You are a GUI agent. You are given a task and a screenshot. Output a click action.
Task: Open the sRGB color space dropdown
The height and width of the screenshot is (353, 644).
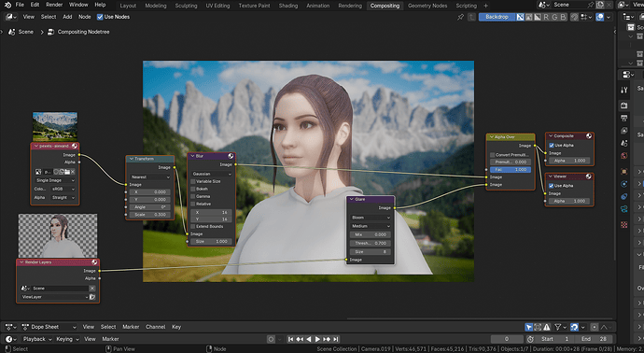[63, 189]
